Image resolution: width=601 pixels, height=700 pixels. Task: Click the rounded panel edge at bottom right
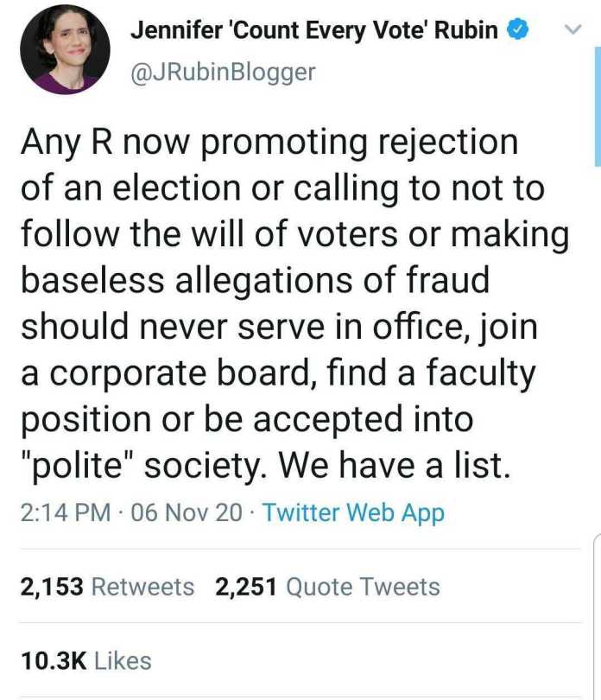pyautogui.click(x=596, y=553)
